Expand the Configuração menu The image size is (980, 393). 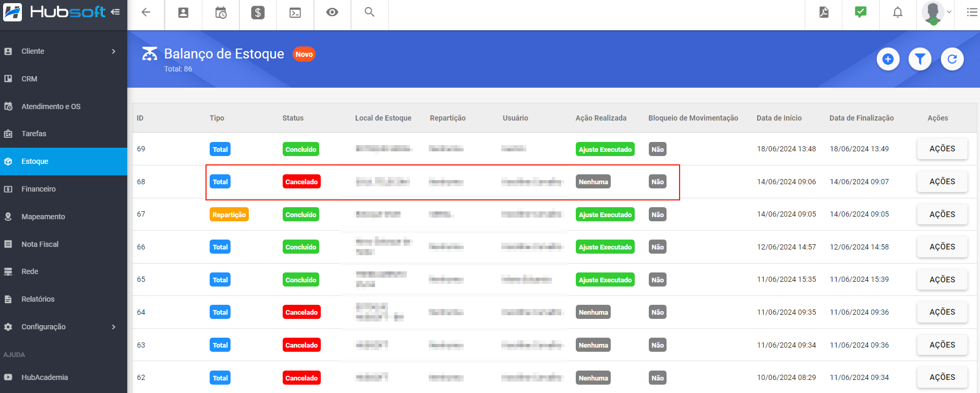click(64, 327)
